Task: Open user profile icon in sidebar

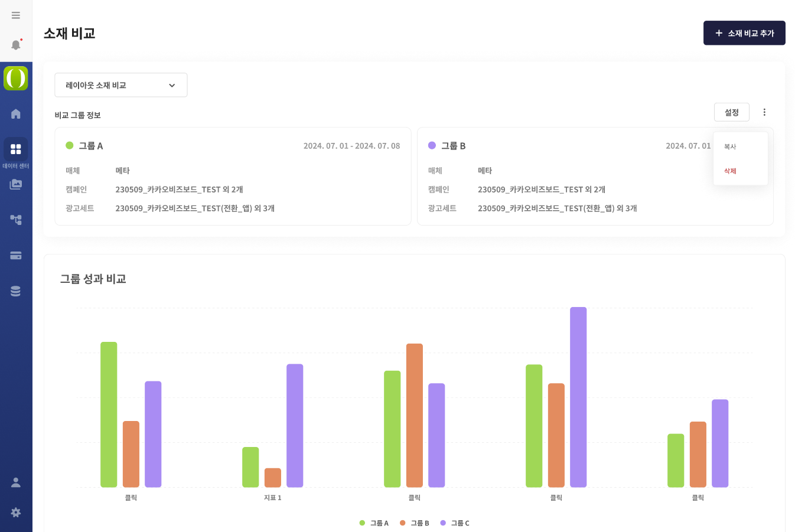Action: [16, 482]
